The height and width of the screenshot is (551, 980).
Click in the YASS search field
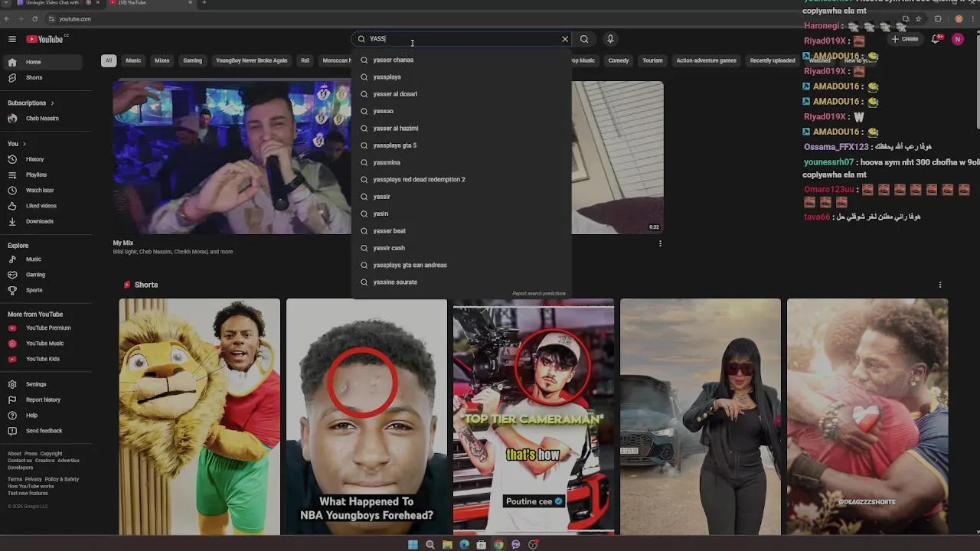pyautogui.click(x=463, y=39)
